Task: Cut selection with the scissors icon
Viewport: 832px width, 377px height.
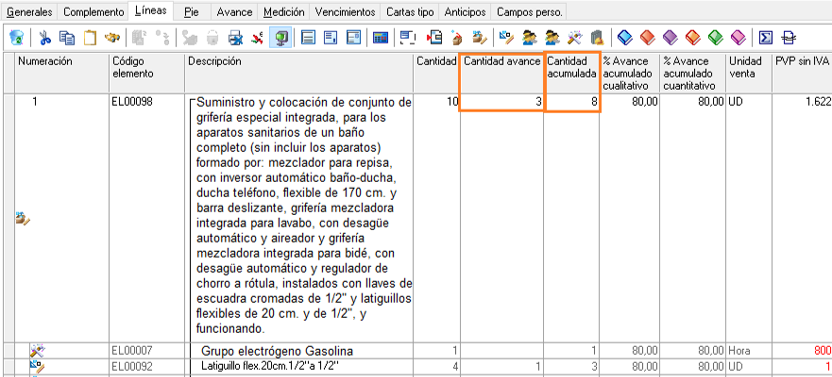Action: (45, 37)
